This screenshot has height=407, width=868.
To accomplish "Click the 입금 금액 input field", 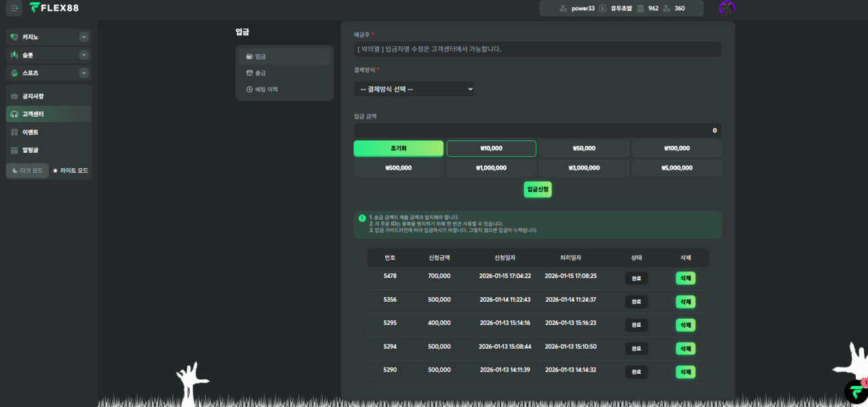I will point(537,130).
